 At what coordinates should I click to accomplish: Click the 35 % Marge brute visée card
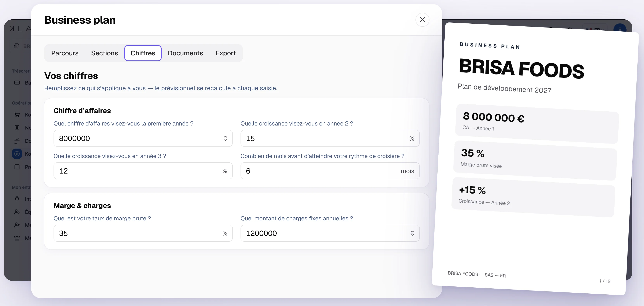coord(535,161)
